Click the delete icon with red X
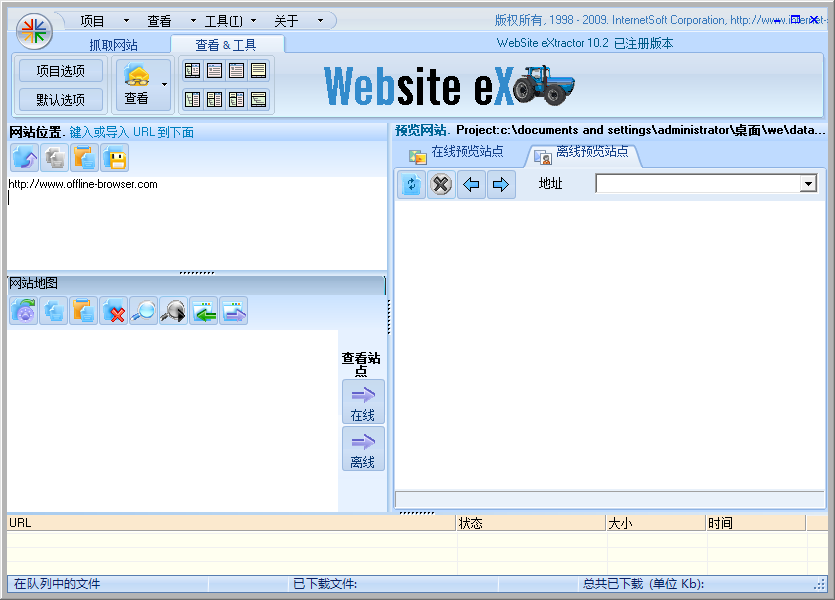835x600 pixels. (113, 311)
